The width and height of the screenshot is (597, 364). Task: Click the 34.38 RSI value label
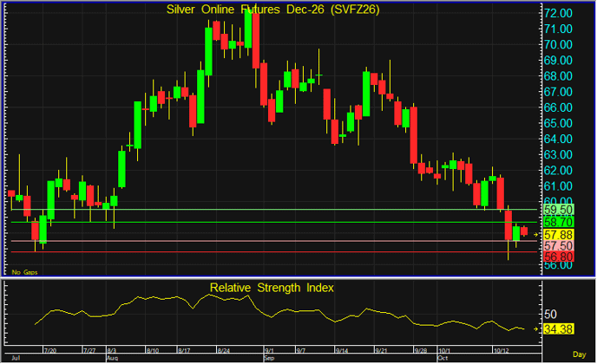point(559,329)
